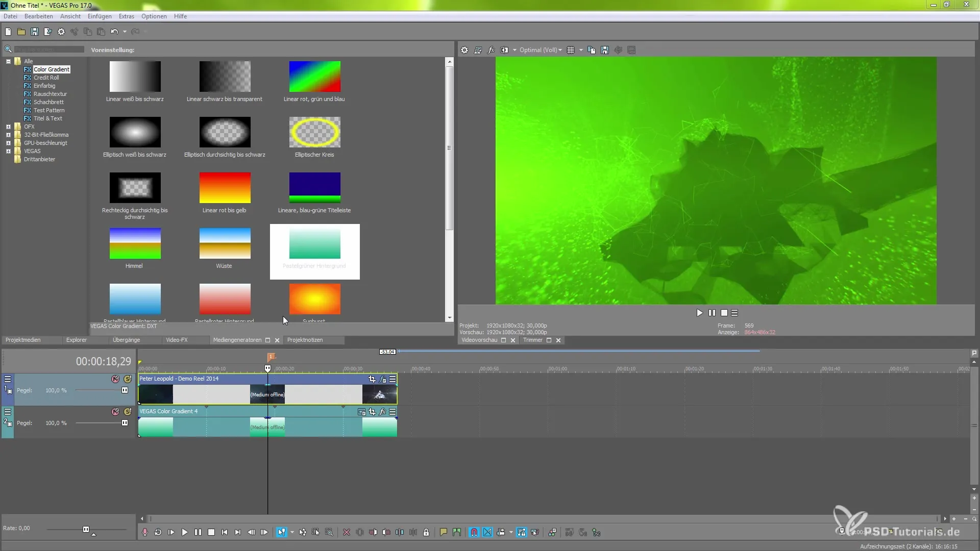Screen dimensions: 980x551
Task: Open the Datei menu
Action: coord(10,16)
